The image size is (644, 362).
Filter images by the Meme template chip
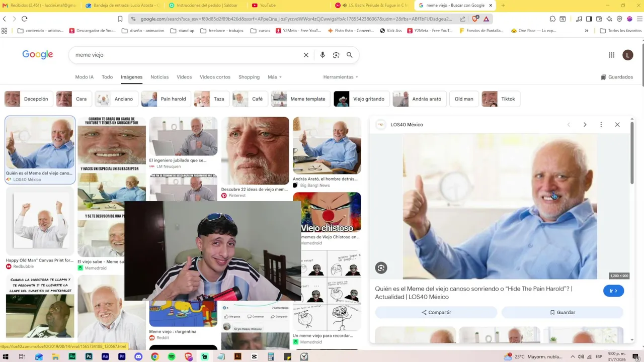[x=301, y=99]
